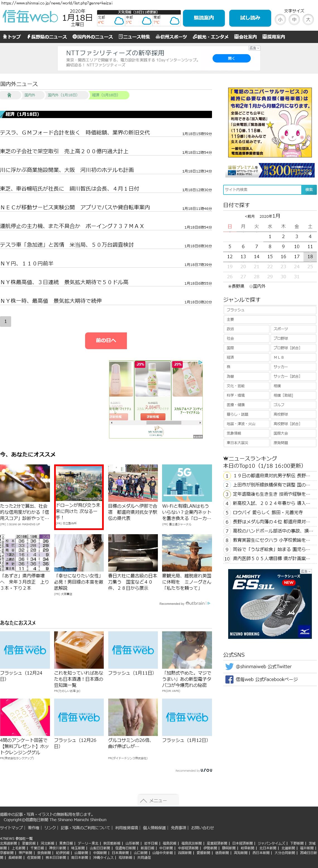The image size is (318, 868).
Task: Switch font size to medium (中)
Action: [294, 20]
